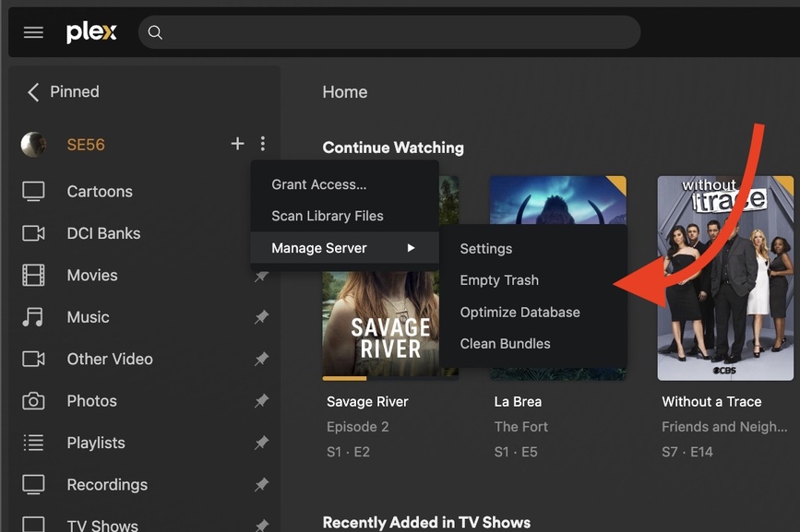Image resolution: width=800 pixels, height=532 pixels.
Task: Click the SE56 server avatar
Action: point(33,145)
